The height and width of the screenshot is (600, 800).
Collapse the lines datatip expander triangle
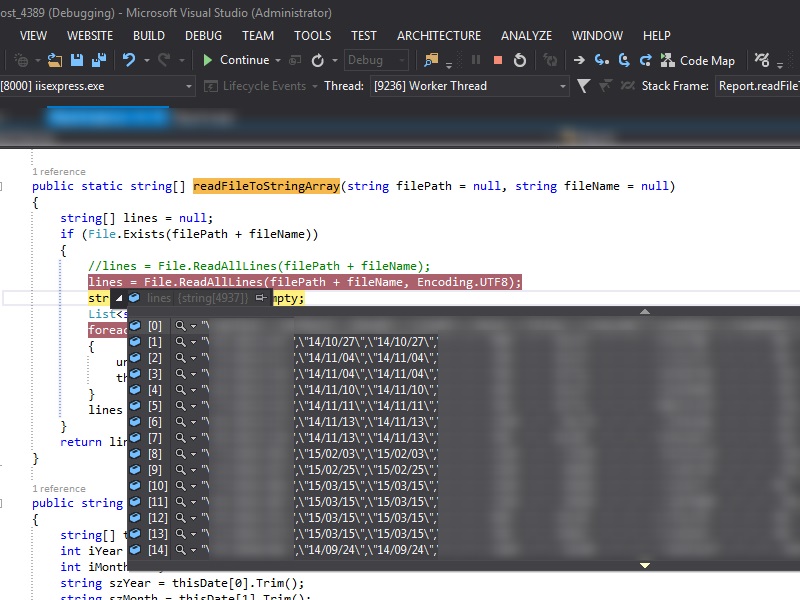(118, 298)
